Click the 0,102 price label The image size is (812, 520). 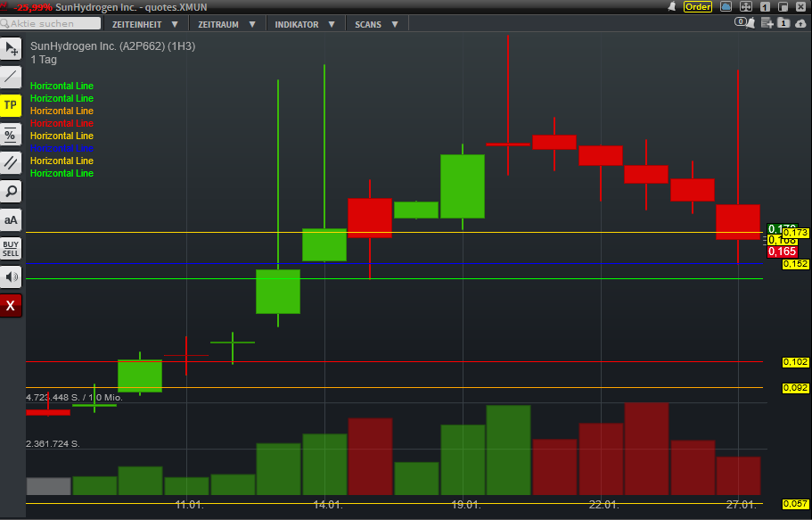coord(796,362)
